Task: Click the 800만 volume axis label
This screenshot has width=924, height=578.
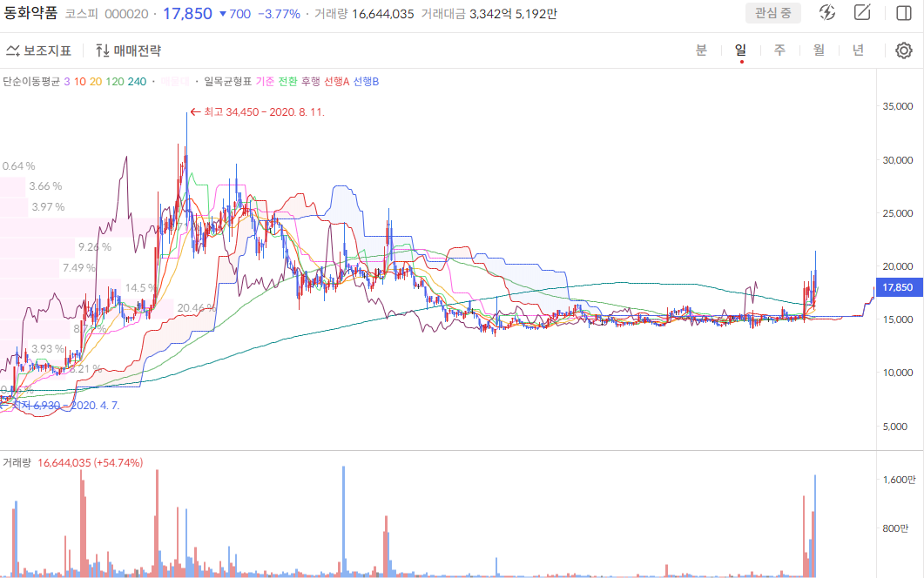Action: [895, 528]
